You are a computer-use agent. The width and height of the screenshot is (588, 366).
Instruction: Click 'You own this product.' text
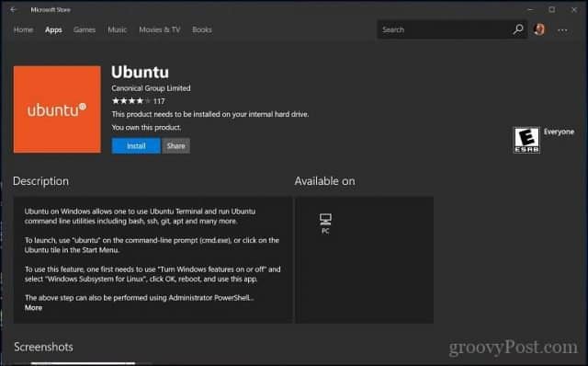click(x=146, y=128)
